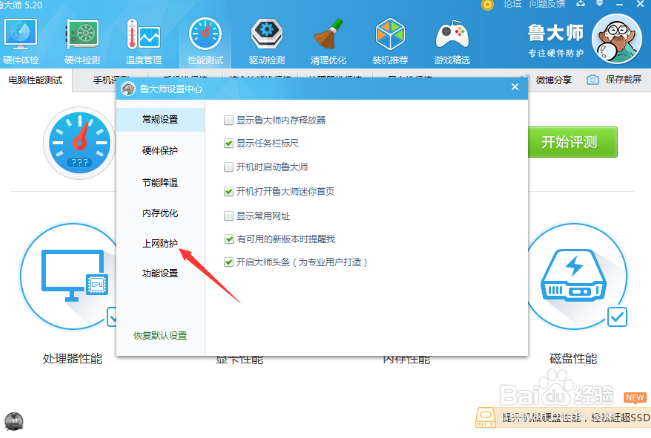The height and width of the screenshot is (438, 651).
Task: Select 内存优化 settings tab
Action: 160,213
